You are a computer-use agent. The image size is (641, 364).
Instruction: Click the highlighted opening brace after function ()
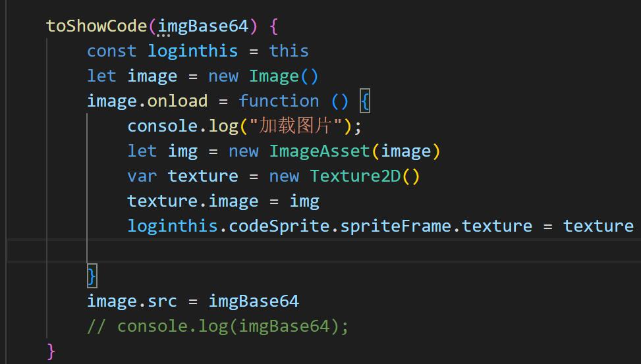[x=366, y=101]
